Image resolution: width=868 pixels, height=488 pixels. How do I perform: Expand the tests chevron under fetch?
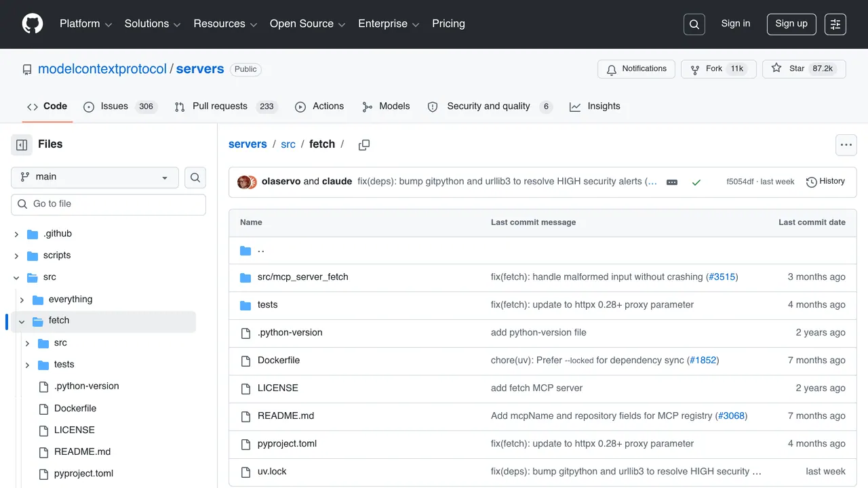coord(27,365)
